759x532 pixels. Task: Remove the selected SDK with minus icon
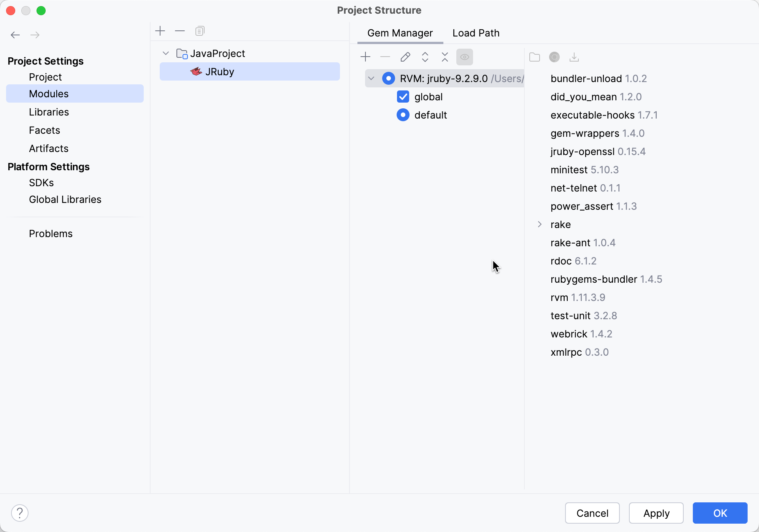click(385, 57)
